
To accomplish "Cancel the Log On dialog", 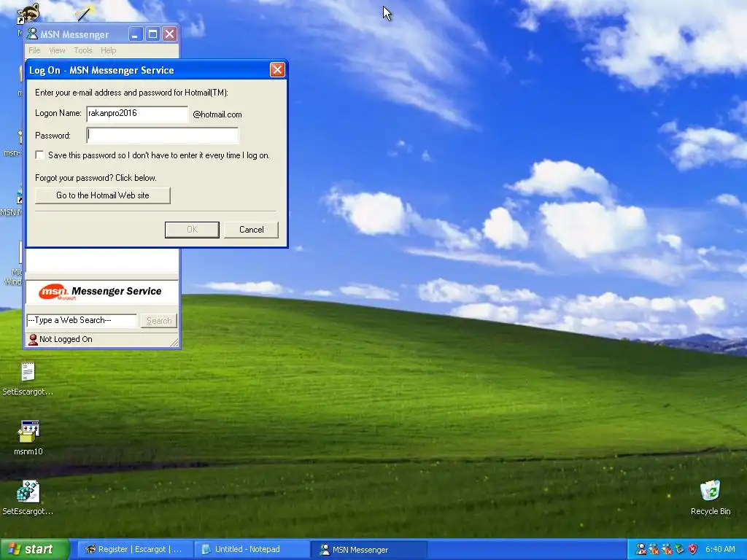I will [x=251, y=230].
